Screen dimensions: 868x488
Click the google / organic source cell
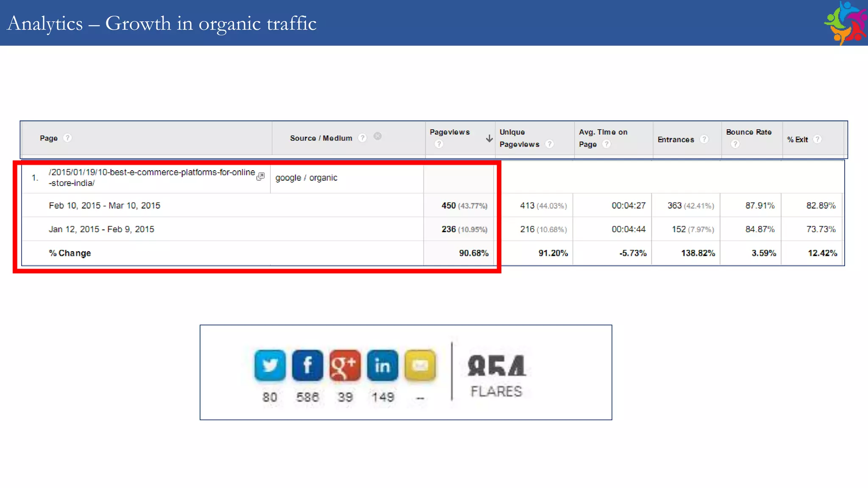point(306,178)
